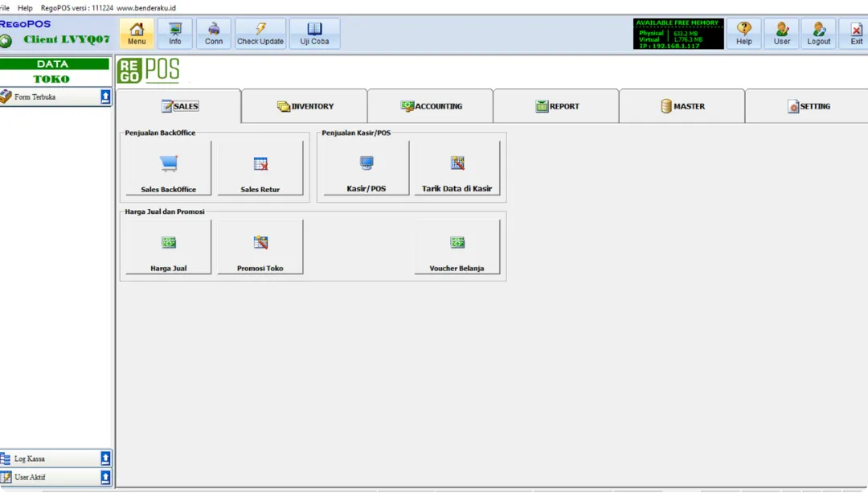Click the Info toolbar button
The width and height of the screenshot is (868, 493).
point(175,34)
